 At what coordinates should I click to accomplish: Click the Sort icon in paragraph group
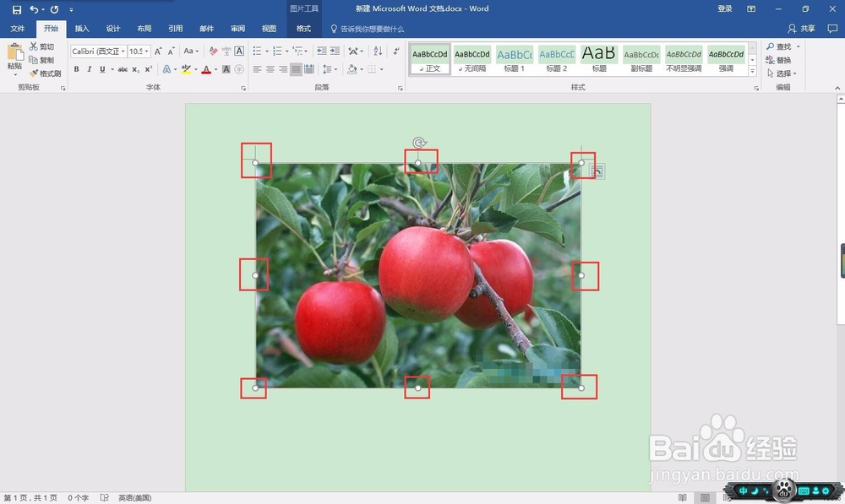(x=378, y=51)
